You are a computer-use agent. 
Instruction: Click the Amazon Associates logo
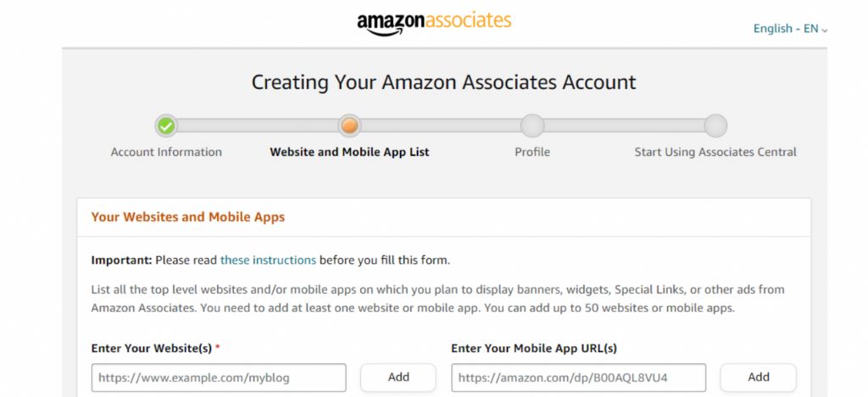434,22
